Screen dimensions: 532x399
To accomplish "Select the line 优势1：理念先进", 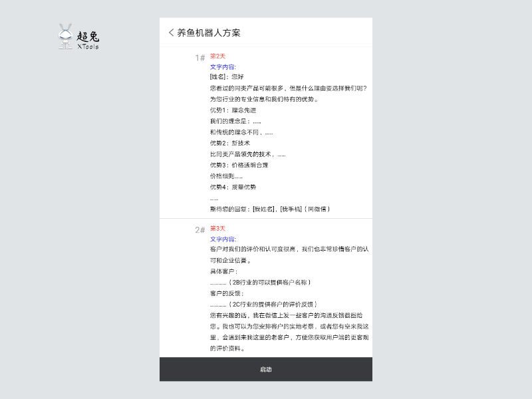I will coord(233,110).
